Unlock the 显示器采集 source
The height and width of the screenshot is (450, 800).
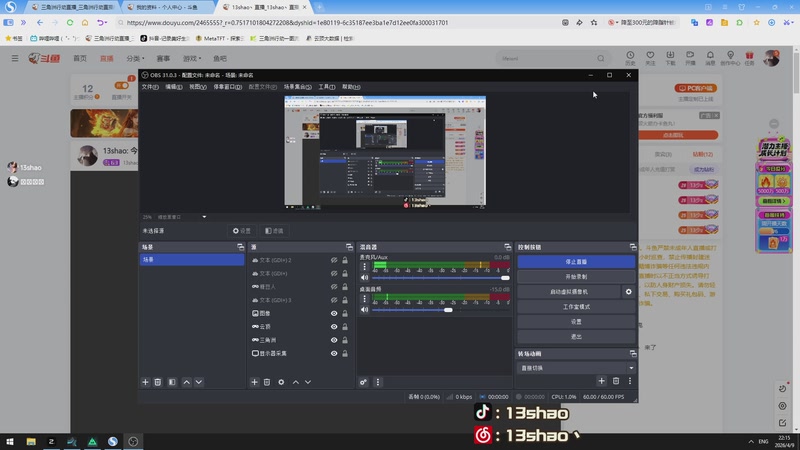tap(345, 353)
